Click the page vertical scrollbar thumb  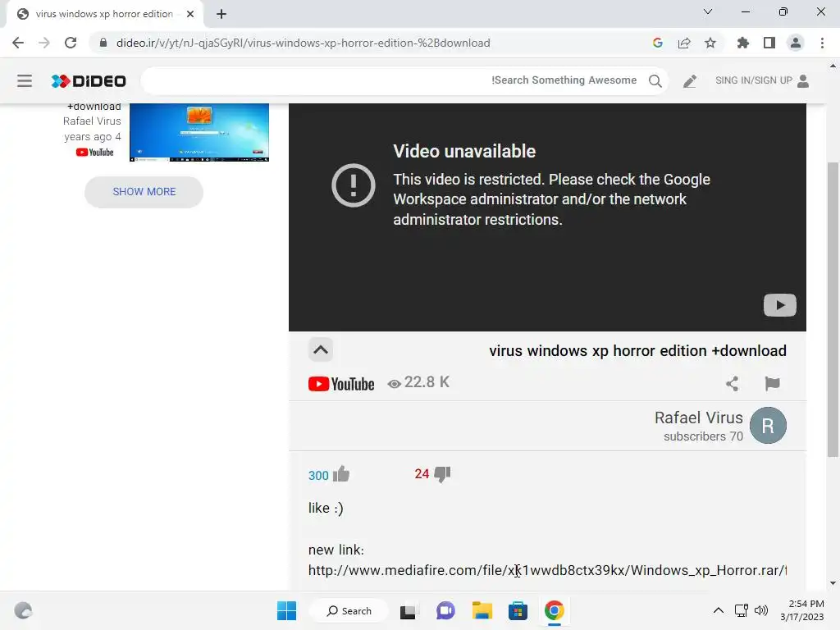(833, 309)
